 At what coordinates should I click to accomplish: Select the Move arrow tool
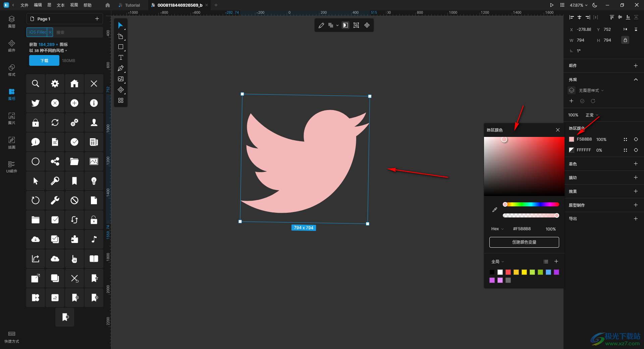pos(120,26)
